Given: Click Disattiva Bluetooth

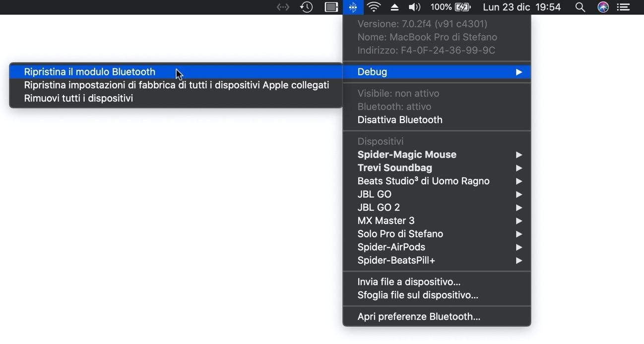Looking at the screenshot, I should coord(437,120).
